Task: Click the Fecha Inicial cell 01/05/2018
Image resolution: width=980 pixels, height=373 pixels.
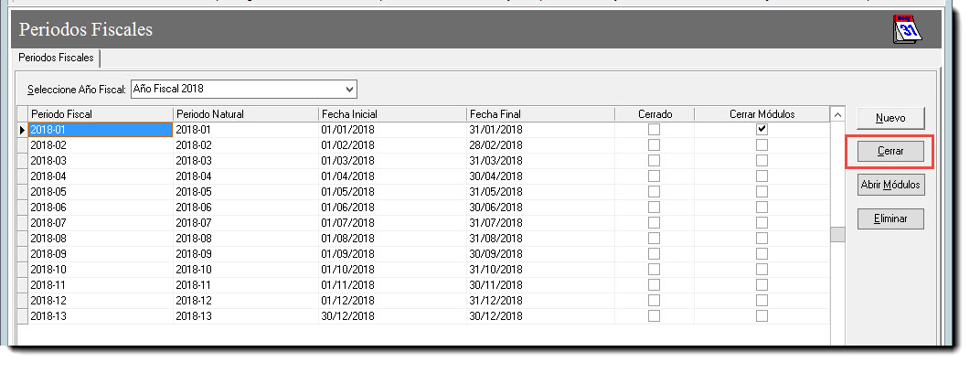Action: pos(392,192)
